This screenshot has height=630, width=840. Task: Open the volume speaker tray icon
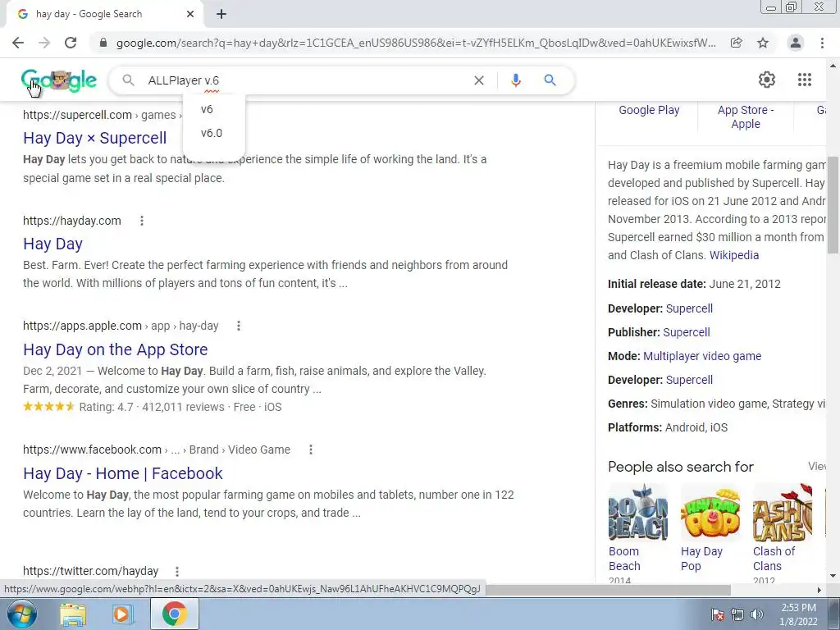tap(757, 615)
